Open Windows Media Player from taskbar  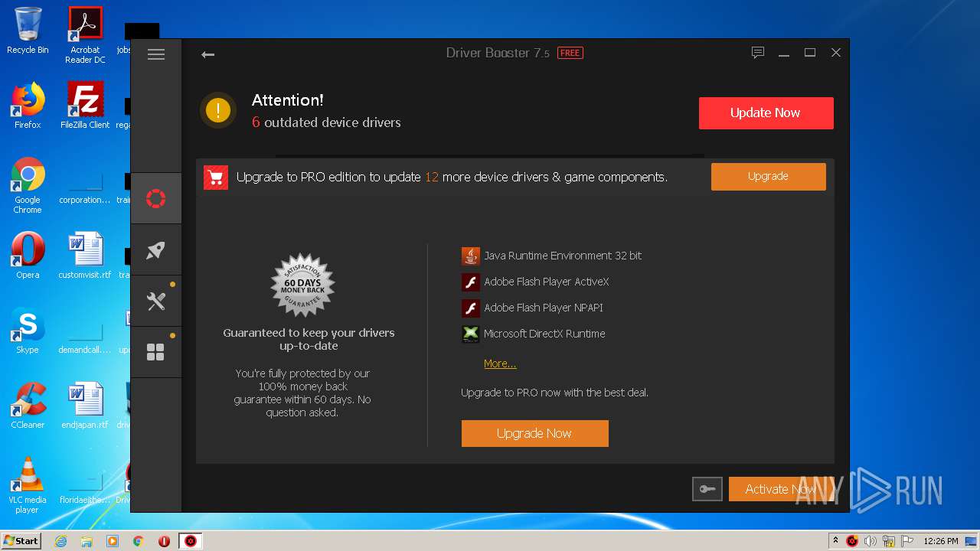click(113, 541)
